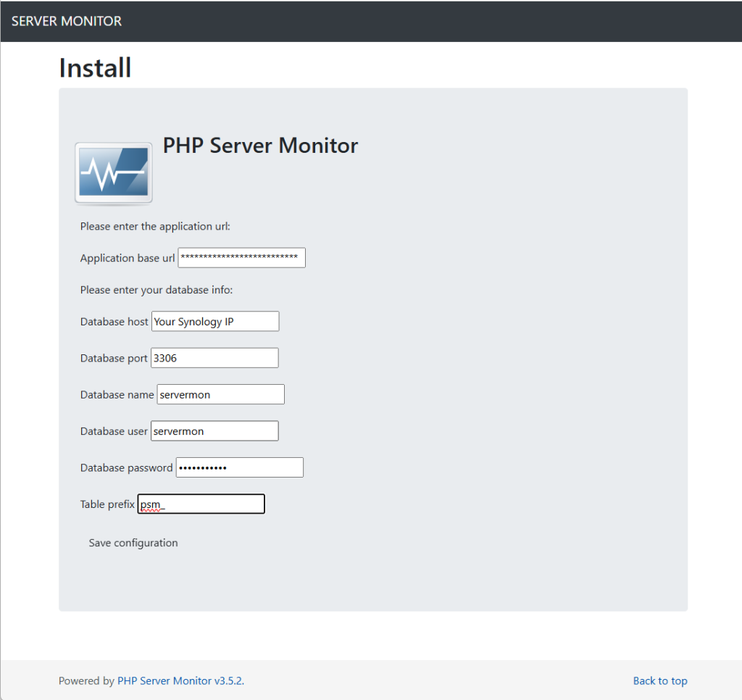Image resolution: width=742 pixels, height=700 pixels.
Task: Click the Install page heading
Action: (x=95, y=67)
